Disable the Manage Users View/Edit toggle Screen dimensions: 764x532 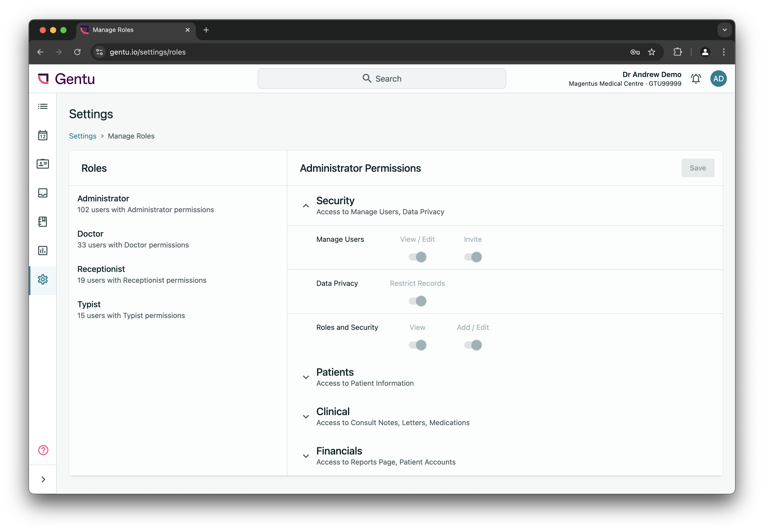tap(417, 257)
